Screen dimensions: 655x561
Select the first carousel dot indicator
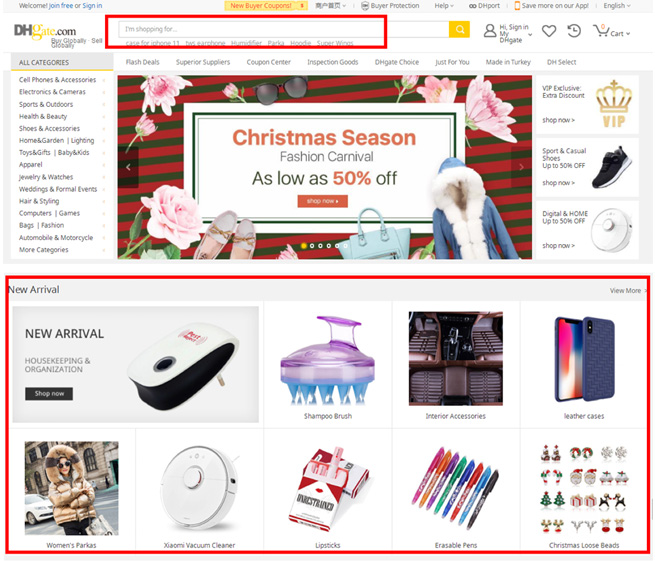click(304, 246)
